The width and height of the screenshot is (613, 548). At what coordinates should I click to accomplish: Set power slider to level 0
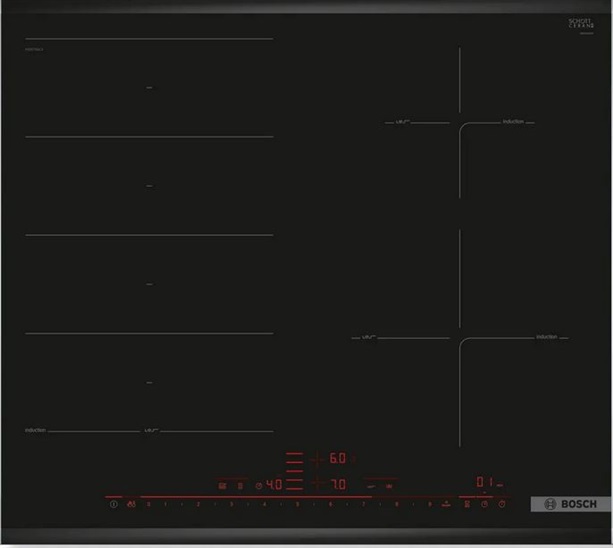pos(149,505)
